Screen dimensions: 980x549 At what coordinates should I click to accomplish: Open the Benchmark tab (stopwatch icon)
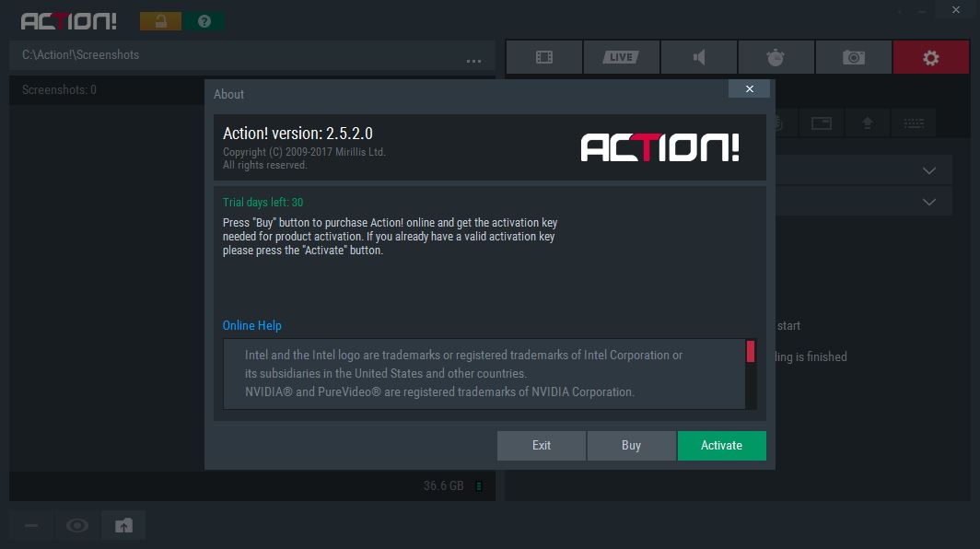(776, 57)
